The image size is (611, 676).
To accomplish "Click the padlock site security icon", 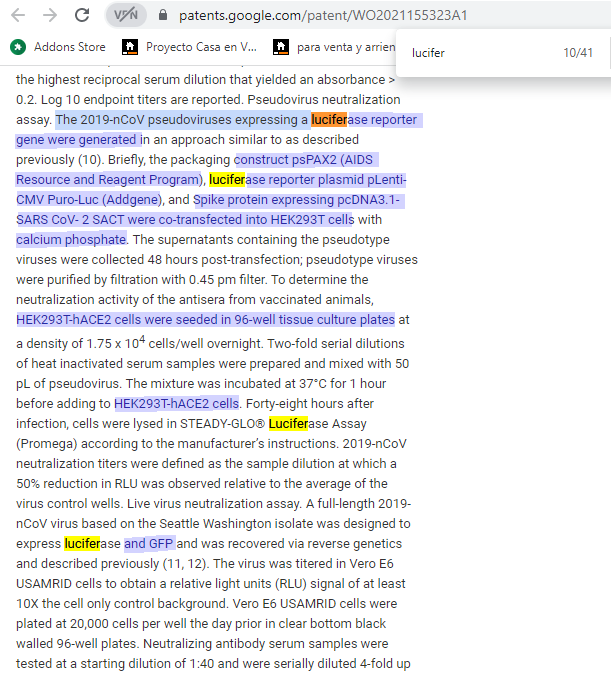I will coord(160,15).
